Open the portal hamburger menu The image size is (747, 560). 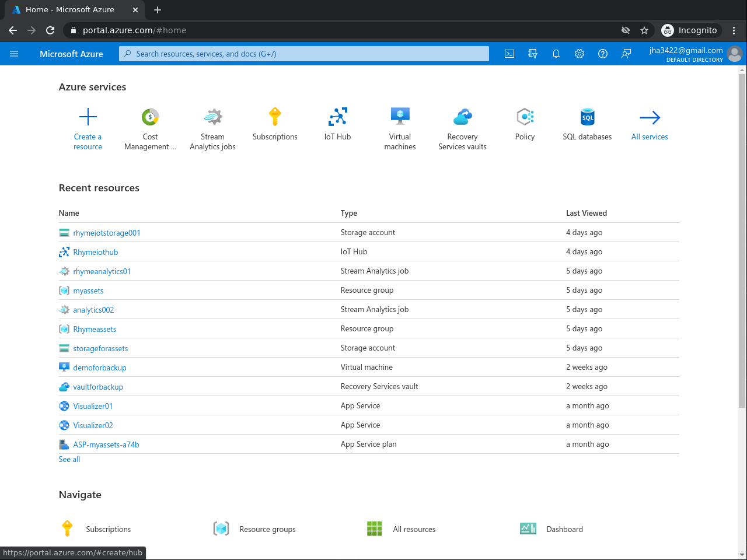(14, 54)
